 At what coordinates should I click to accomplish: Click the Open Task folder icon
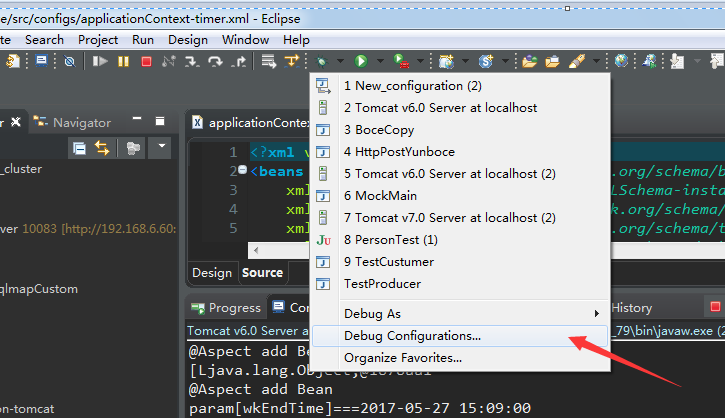[x=552, y=61]
